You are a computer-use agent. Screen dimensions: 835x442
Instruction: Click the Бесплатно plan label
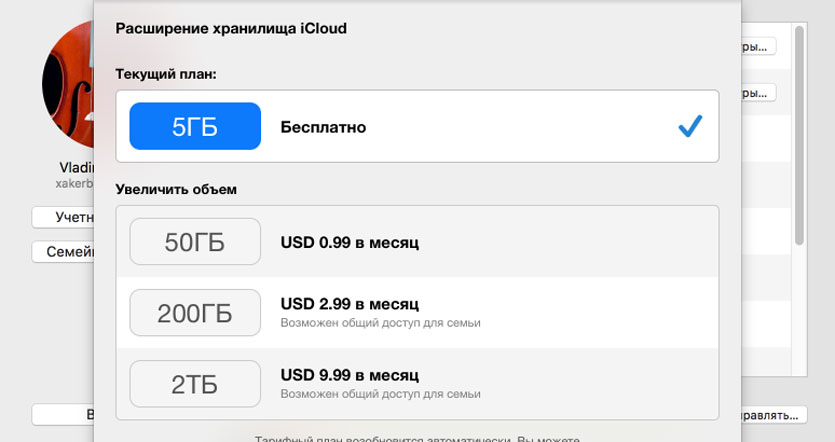point(323,127)
